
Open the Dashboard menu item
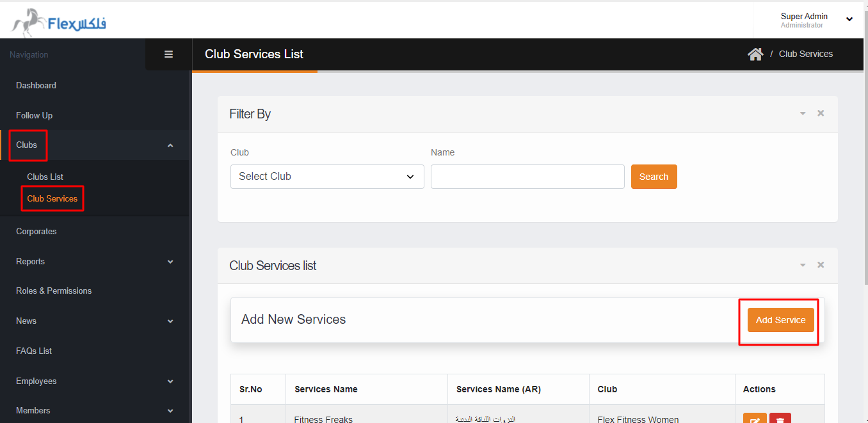coord(36,85)
